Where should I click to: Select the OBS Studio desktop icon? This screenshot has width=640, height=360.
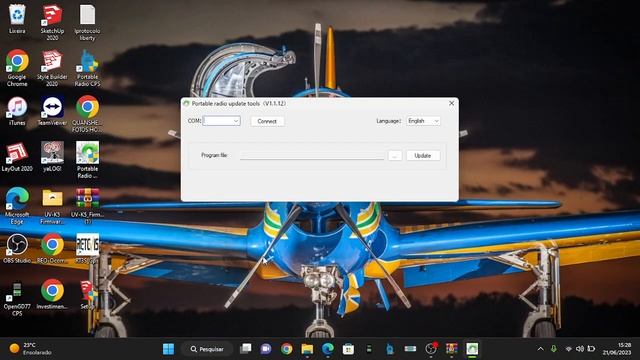point(17,249)
